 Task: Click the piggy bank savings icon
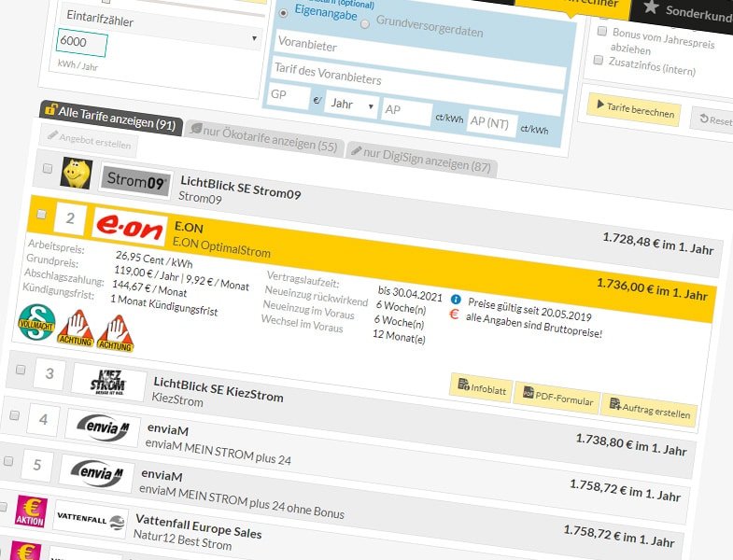[76, 173]
